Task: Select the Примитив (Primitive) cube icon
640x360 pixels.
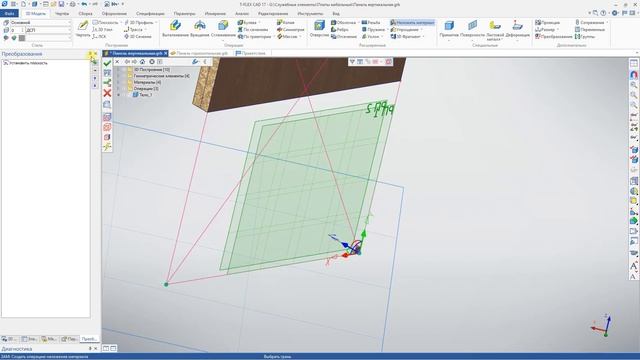Action: (449, 25)
